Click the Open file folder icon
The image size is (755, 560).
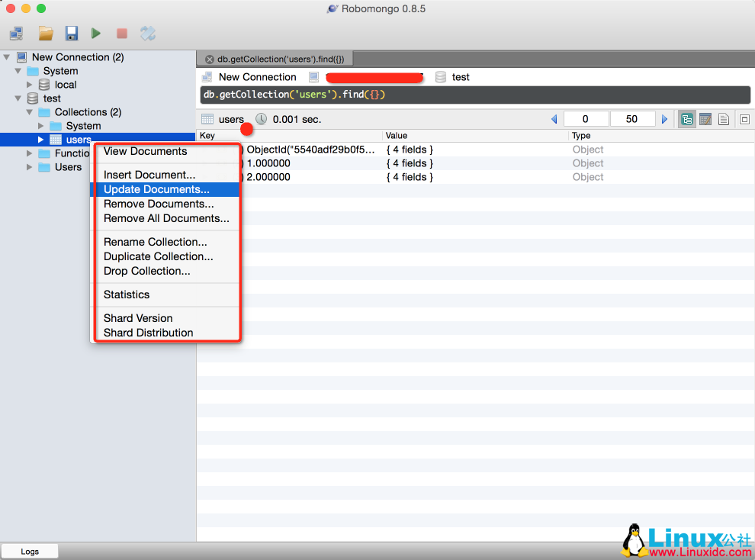[46, 33]
